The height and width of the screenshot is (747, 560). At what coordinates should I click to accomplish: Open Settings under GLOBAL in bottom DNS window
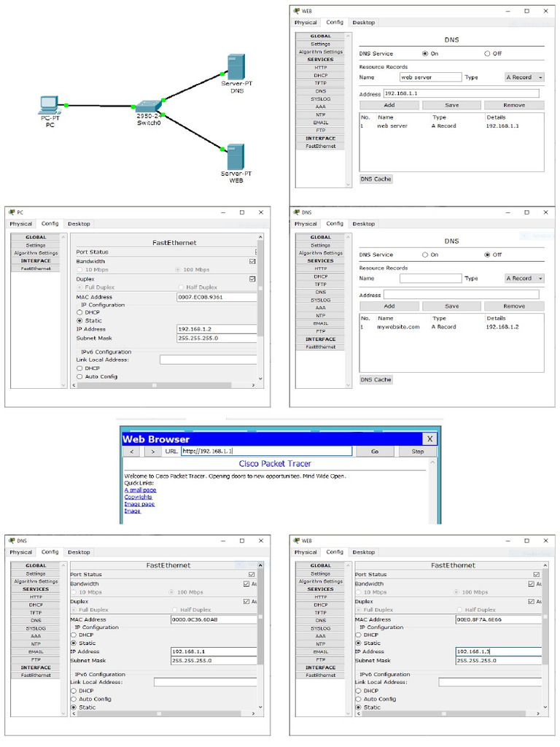pos(36,573)
